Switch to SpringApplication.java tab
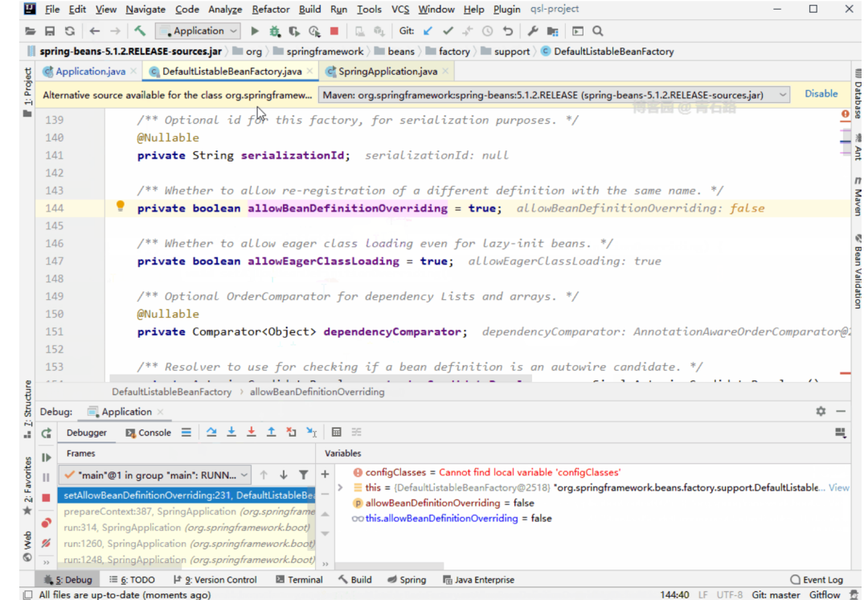The image size is (868, 600). click(388, 72)
